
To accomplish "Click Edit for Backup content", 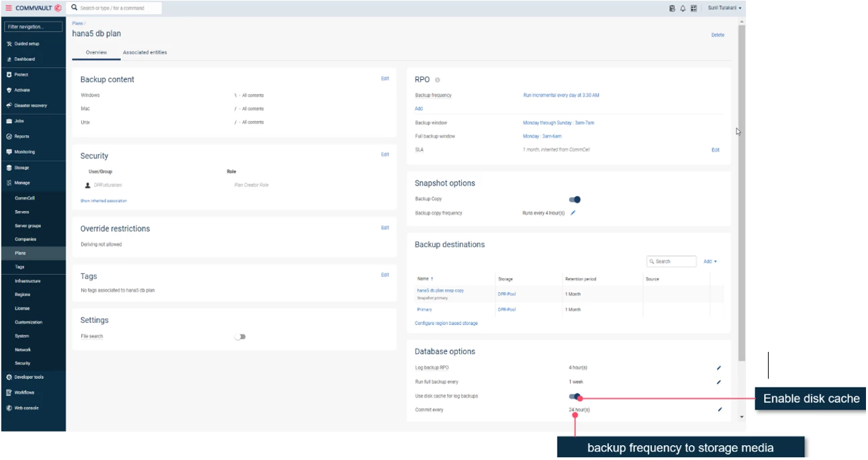I will 385,79.
